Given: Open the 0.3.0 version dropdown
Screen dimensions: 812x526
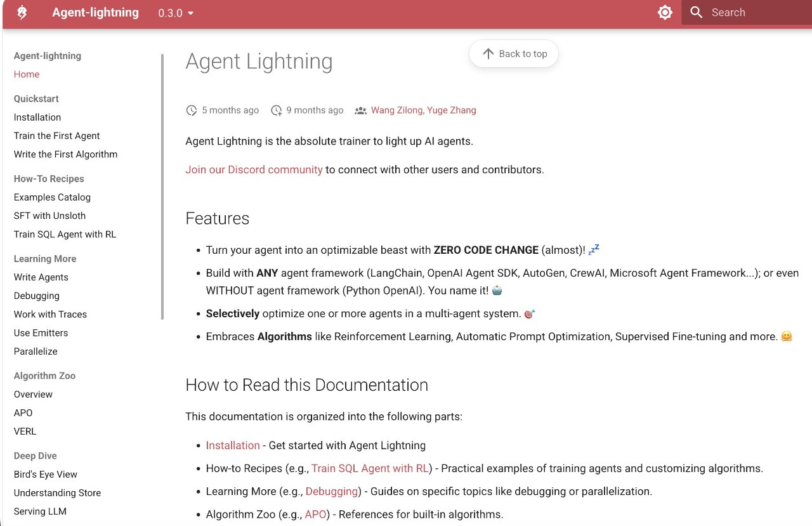Looking at the screenshot, I should 176,13.
